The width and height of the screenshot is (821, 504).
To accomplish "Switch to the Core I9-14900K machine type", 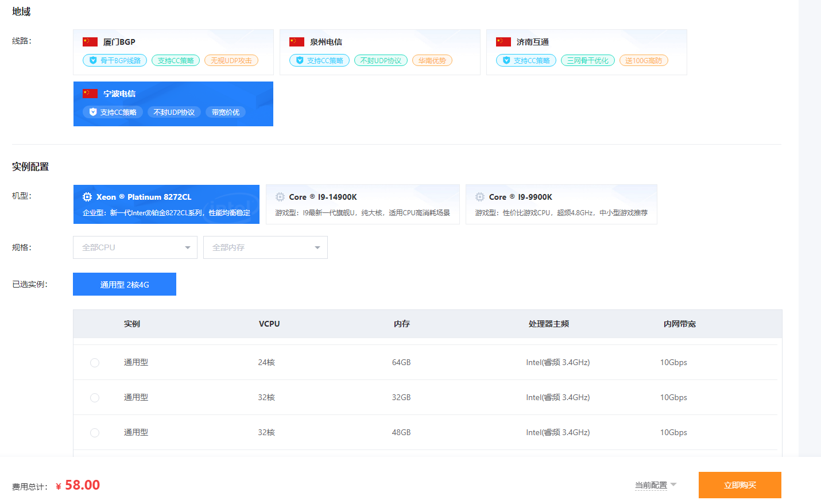I will (362, 204).
